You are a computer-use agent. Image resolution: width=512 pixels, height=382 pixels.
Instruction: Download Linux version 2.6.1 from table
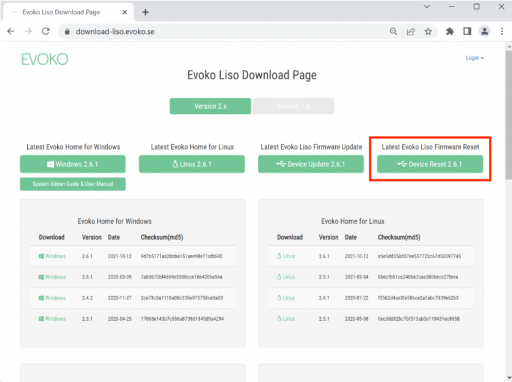pyautogui.click(x=286, y=256)
